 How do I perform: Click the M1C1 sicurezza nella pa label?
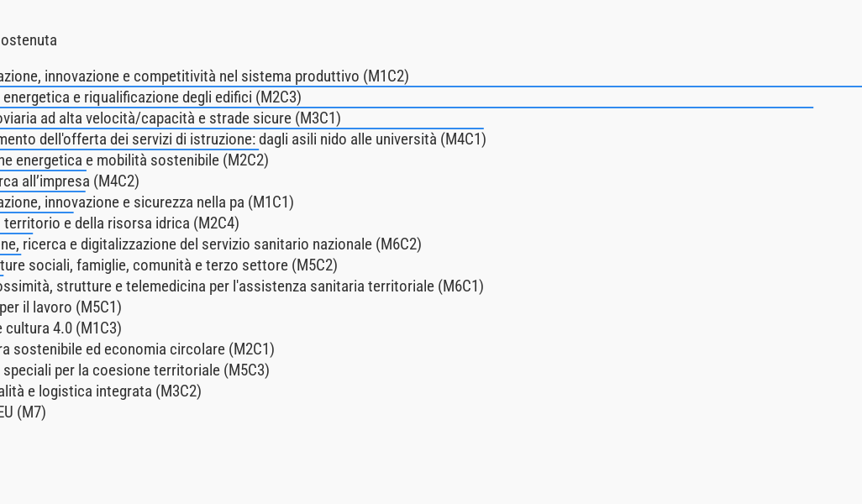click(x=147, y=202)
